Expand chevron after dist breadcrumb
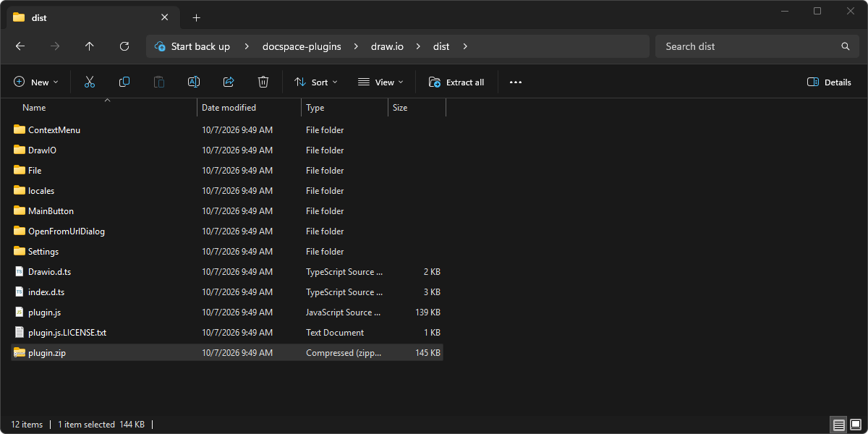Viewport: 868px width, 434px height. 464,46
